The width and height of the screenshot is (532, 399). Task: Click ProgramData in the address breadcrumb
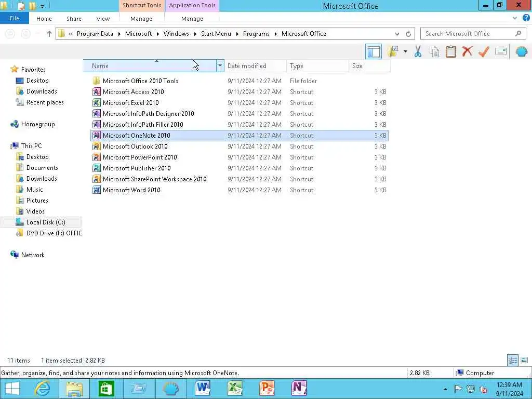[95, 34]
